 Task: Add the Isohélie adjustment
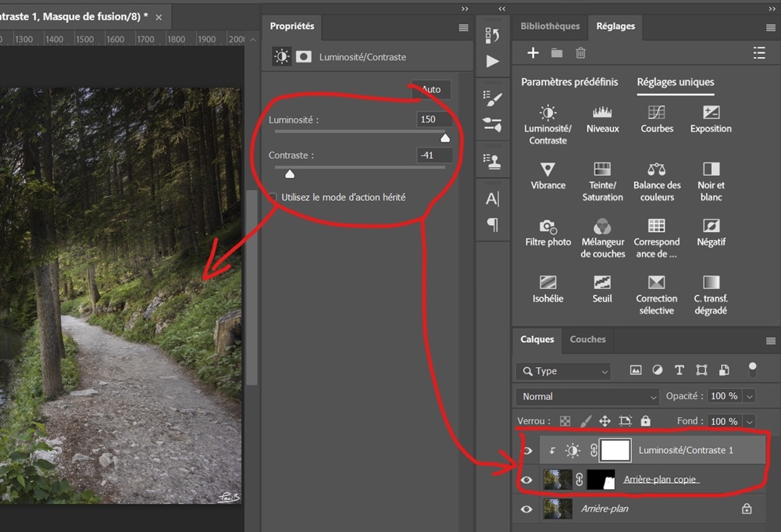[x=548, y=290]
